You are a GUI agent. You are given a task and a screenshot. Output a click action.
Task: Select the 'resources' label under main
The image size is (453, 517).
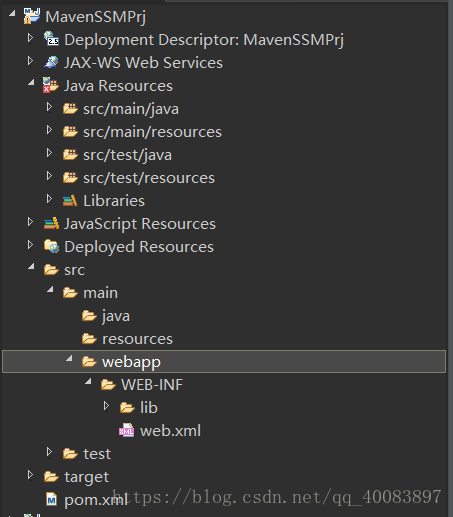click(137, 339)
